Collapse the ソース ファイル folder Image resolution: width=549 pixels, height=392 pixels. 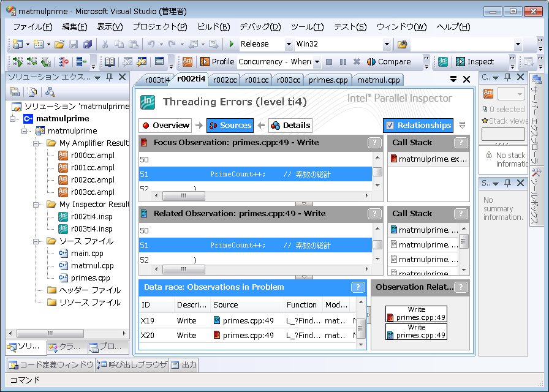[36, 241]
